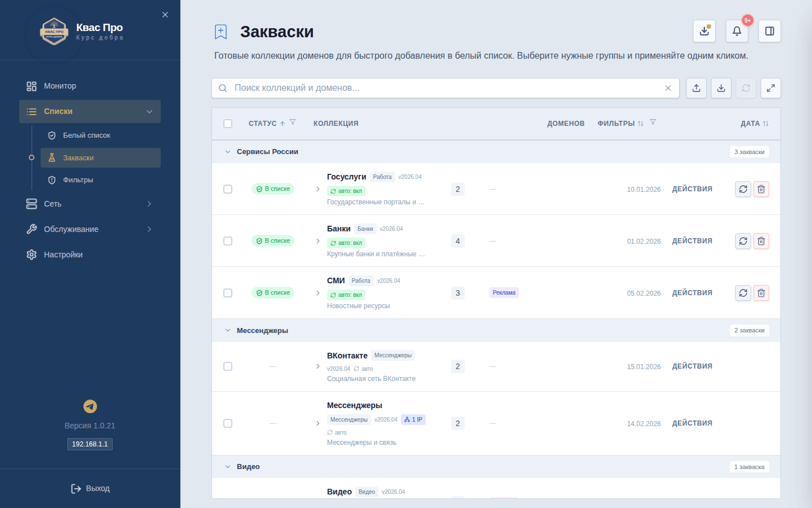Open Белый список sidebar item

100,135
